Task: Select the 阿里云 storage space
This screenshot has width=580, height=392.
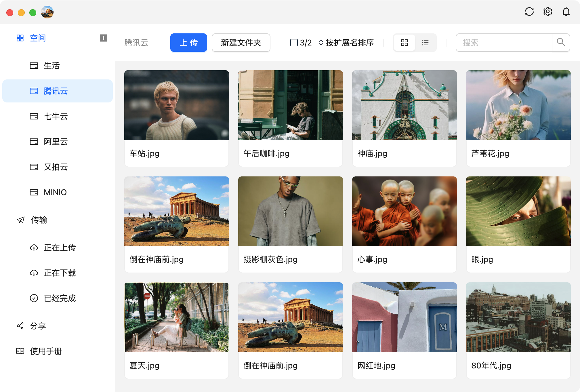Action: point(56,142)
